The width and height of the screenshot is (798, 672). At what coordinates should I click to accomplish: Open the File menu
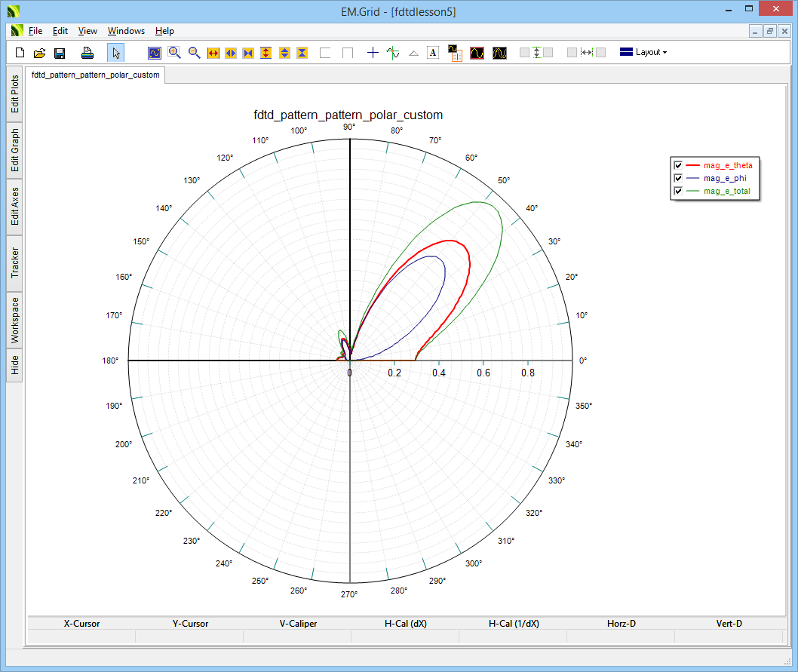tap(35, 31)
